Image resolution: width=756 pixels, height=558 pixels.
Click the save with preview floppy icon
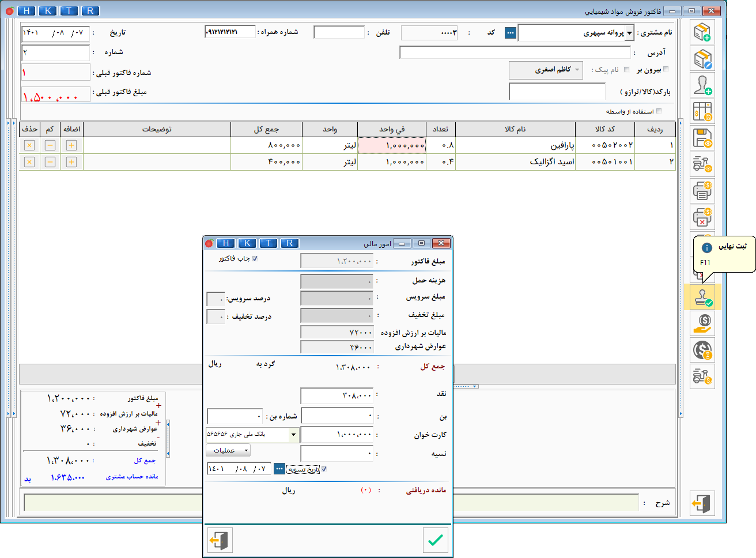[702, 138]
